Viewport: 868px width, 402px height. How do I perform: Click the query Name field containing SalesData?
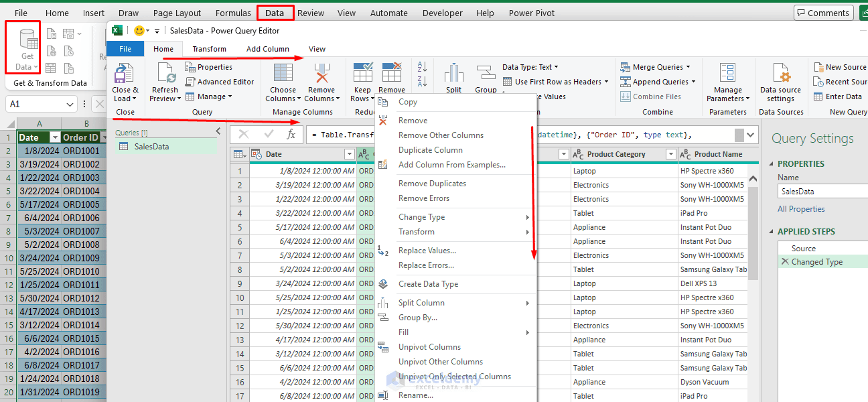pyautogui.click(x=822, y=192)
